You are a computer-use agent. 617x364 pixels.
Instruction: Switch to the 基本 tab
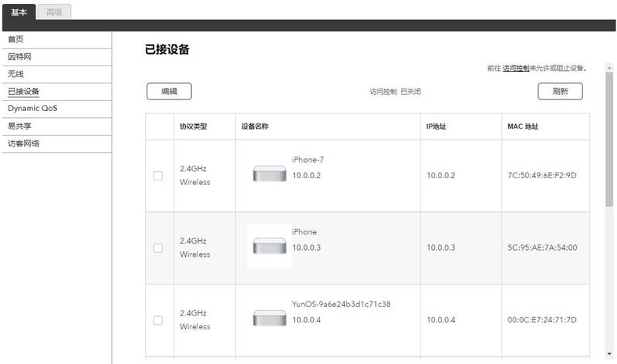tap(19, 12)
